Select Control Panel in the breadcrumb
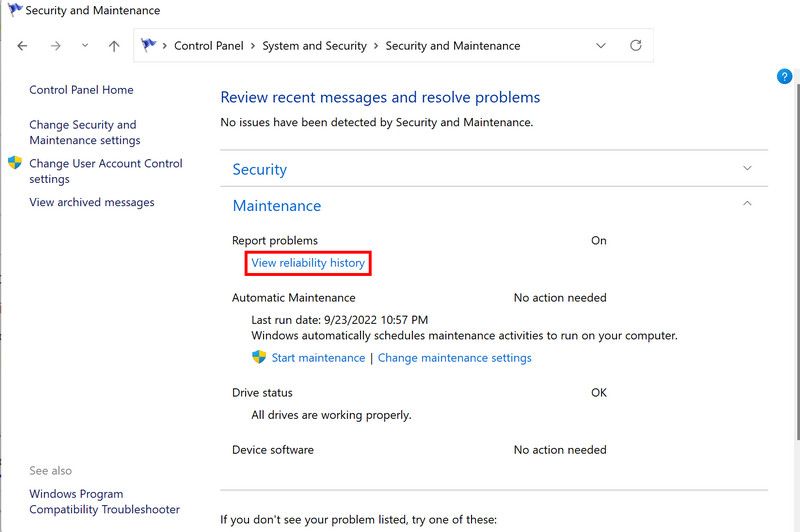 coord(209,46)
